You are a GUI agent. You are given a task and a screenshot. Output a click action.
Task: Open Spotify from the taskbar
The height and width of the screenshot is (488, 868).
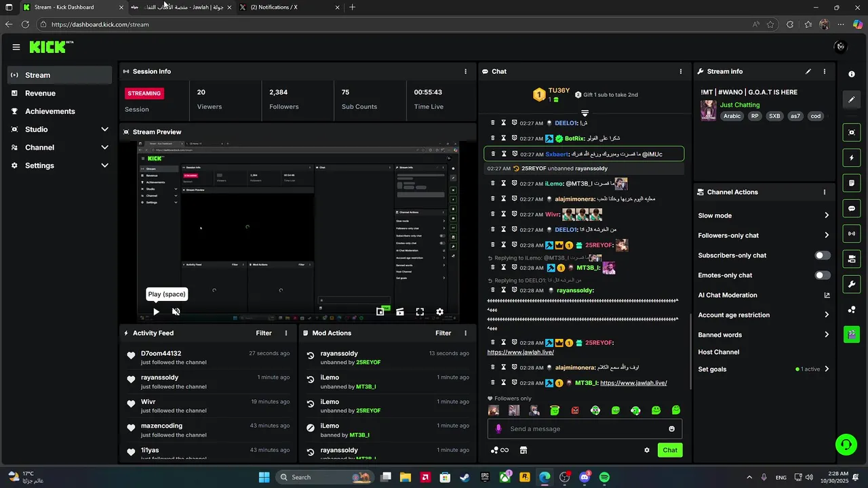coord(604,477)
